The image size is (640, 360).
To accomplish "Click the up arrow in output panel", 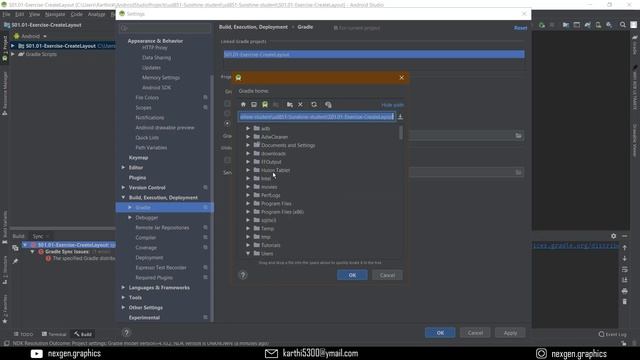I will [x=624, y=248].
